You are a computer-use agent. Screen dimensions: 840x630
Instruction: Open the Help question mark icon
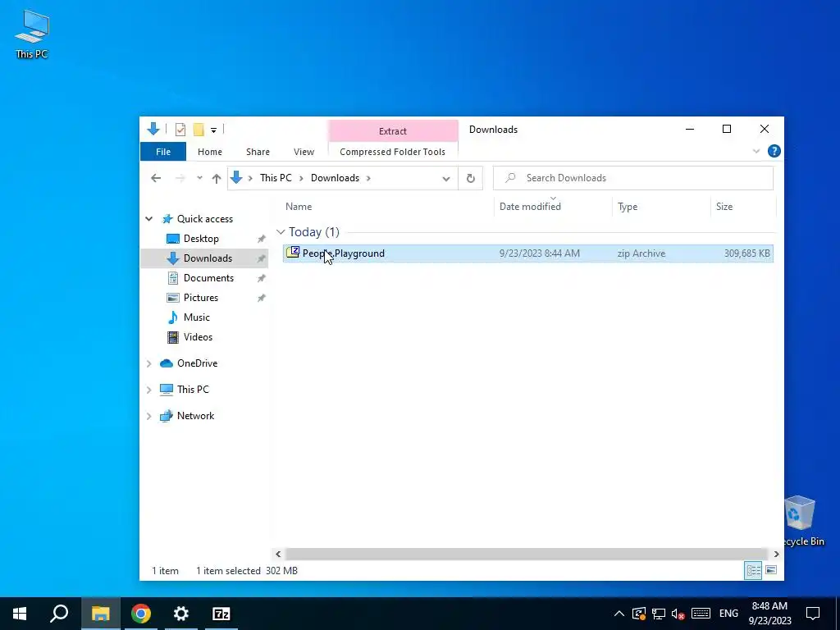point(774,151)
